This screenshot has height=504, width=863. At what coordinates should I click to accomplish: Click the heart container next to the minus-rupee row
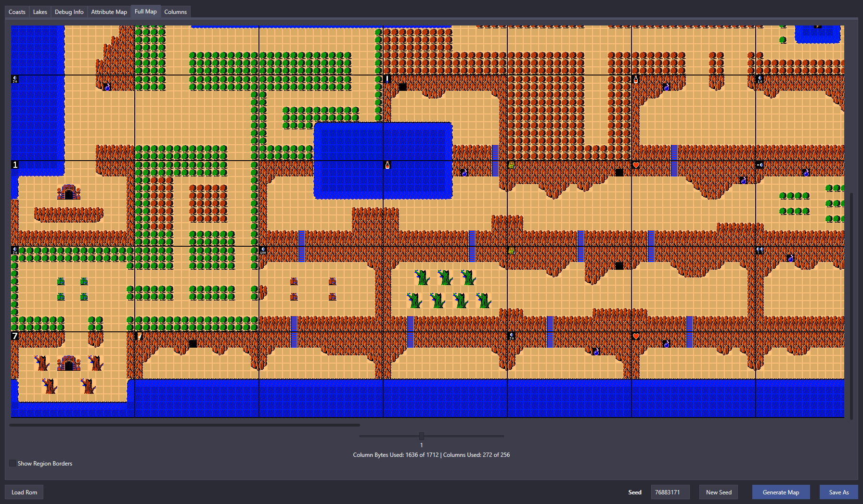pos(636,165)
